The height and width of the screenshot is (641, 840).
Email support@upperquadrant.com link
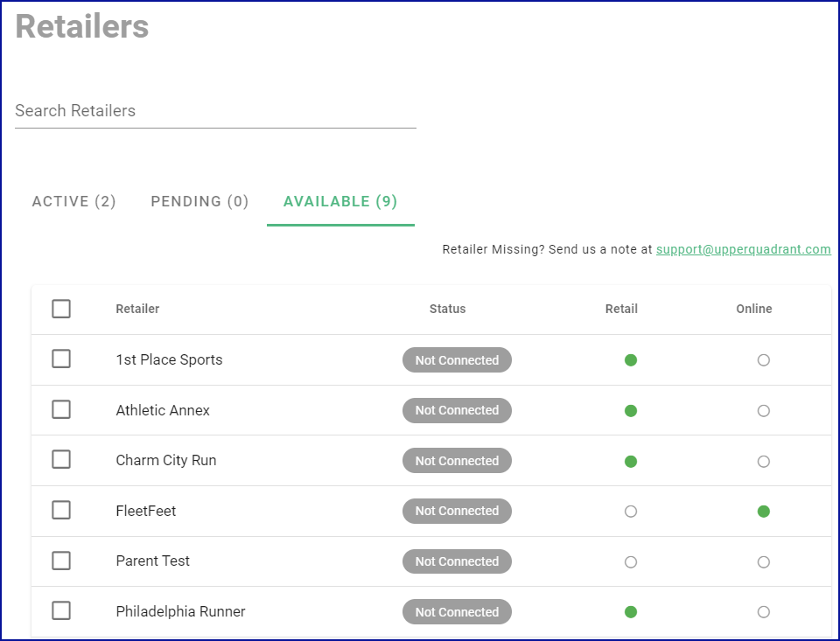point(744,249)
